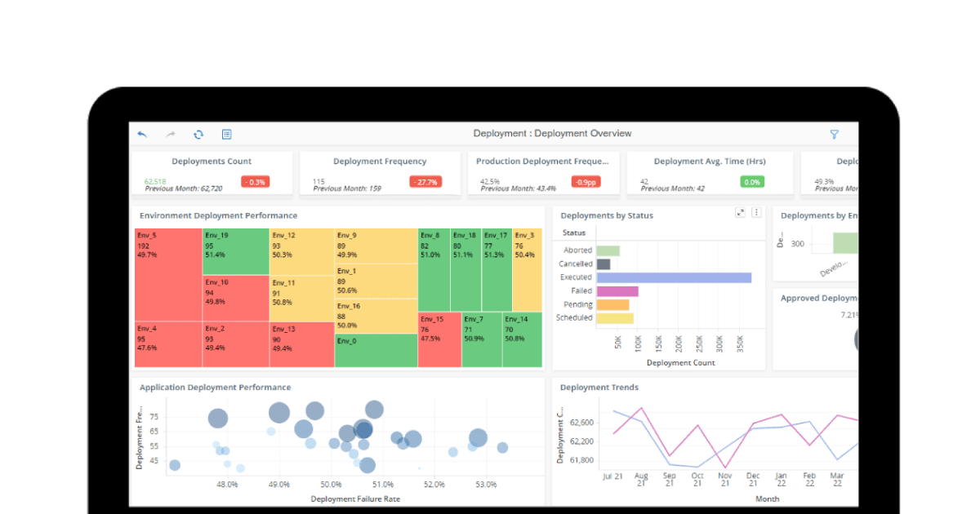Open the Deployment Frequency card

(x=380, y=173)
